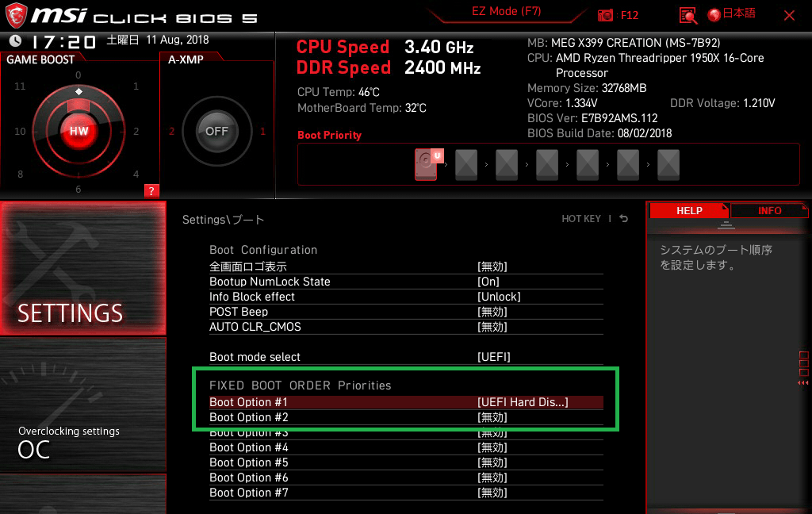812x514 pixels.
Task: Select the HELP tab
Action: click(688, 211)
